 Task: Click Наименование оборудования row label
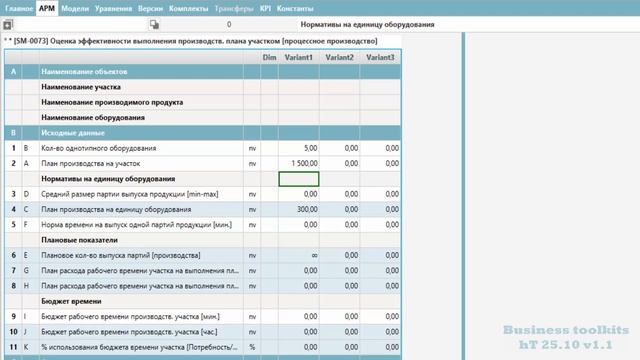(93, 118)
